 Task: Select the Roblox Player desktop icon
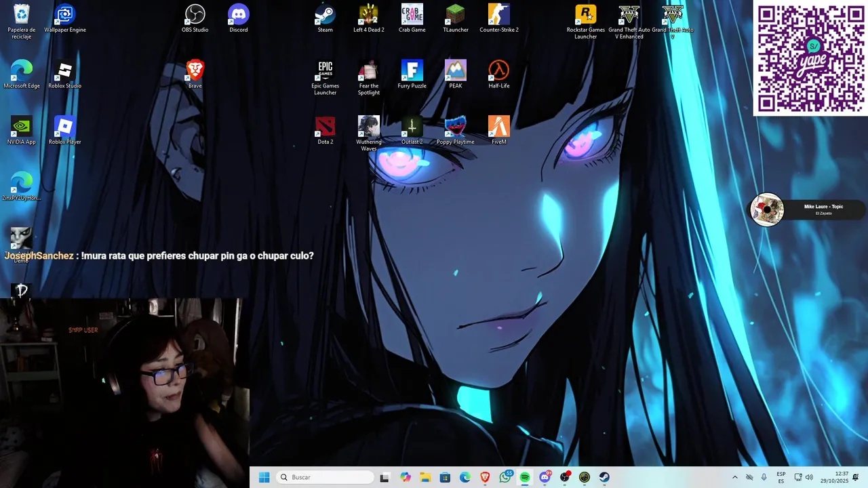pyautogui.click(x=64, y=130)
